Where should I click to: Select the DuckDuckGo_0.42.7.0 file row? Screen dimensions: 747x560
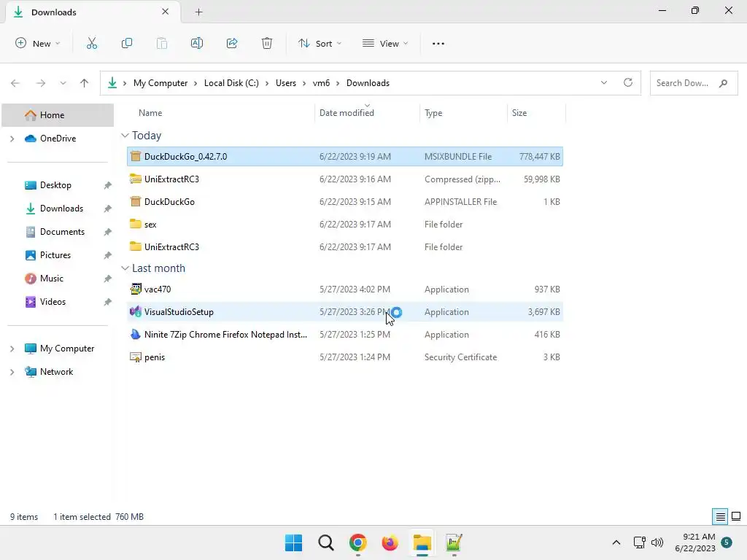[x=345, y=157]
